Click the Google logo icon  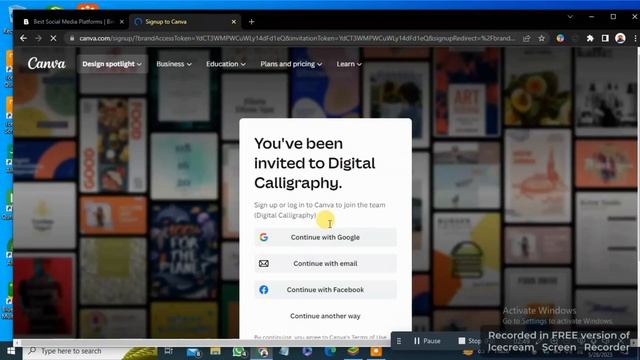click(x=264, y=237)
